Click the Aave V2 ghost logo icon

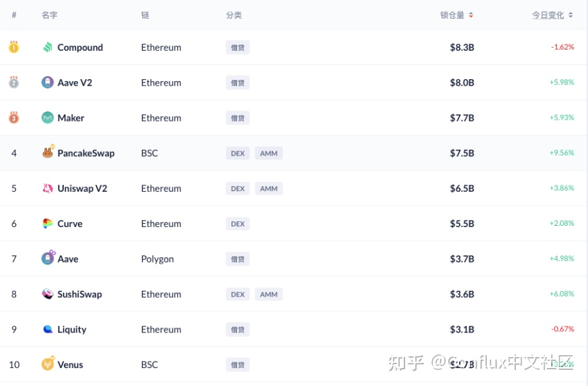[48, 82]
